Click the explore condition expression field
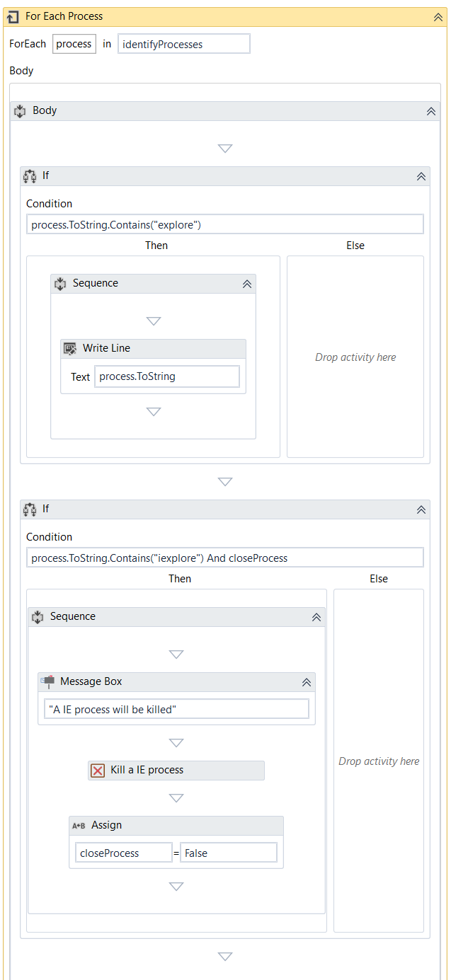 pyautogui.click(x=224, y=224)
